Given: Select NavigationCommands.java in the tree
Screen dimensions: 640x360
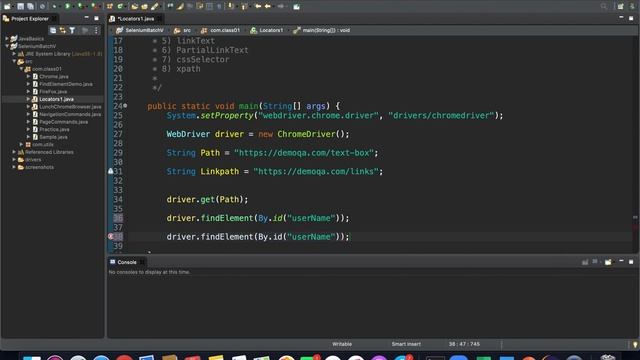Looking at the screenshot, I should 70,114.
